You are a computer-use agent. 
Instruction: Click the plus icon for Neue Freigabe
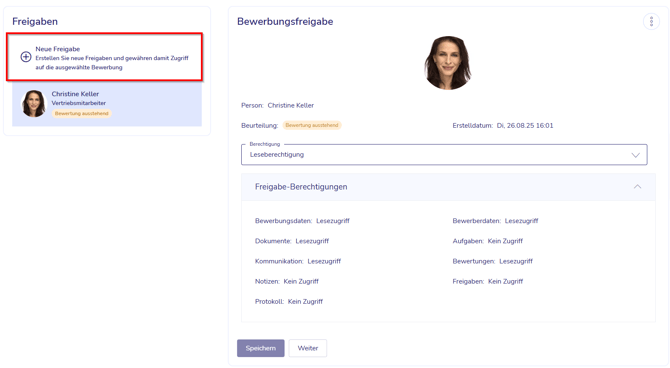point(26,57)
